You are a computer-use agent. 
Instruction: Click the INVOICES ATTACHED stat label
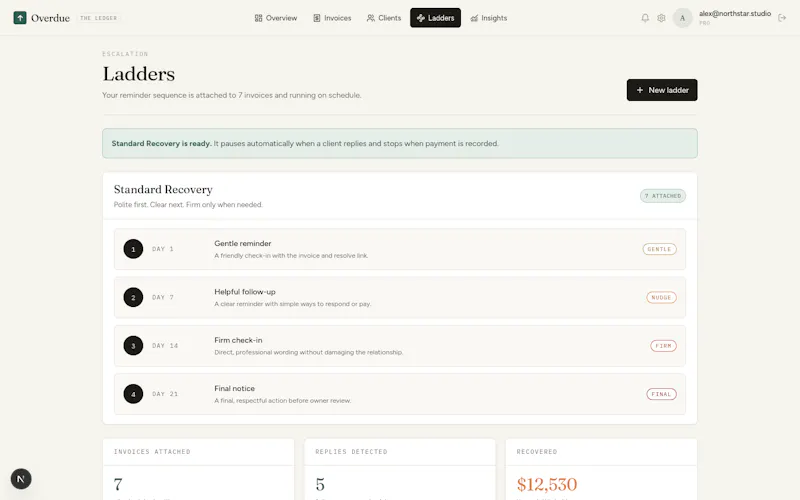pos(152,452)
